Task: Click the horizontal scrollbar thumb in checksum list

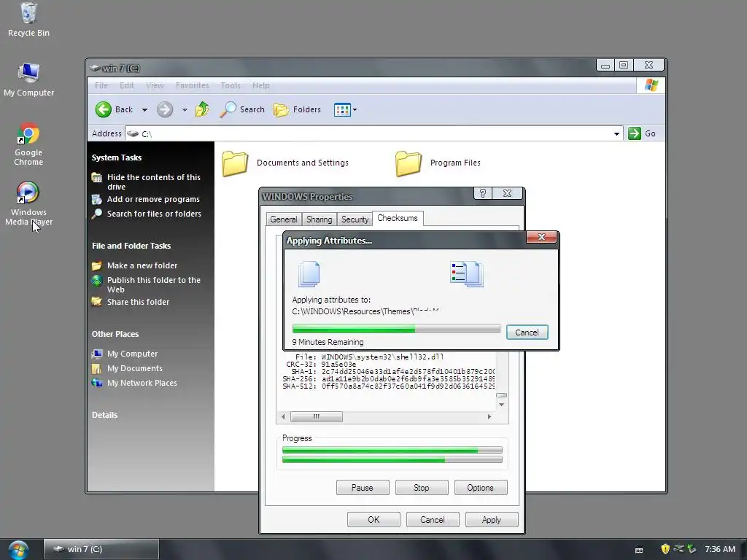Action: point(317,416)
